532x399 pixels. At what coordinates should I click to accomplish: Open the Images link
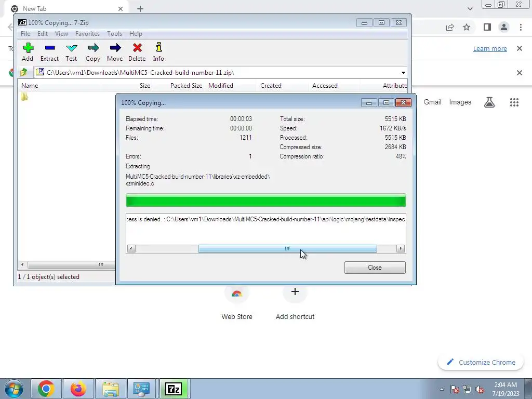[x=460, y=102]
